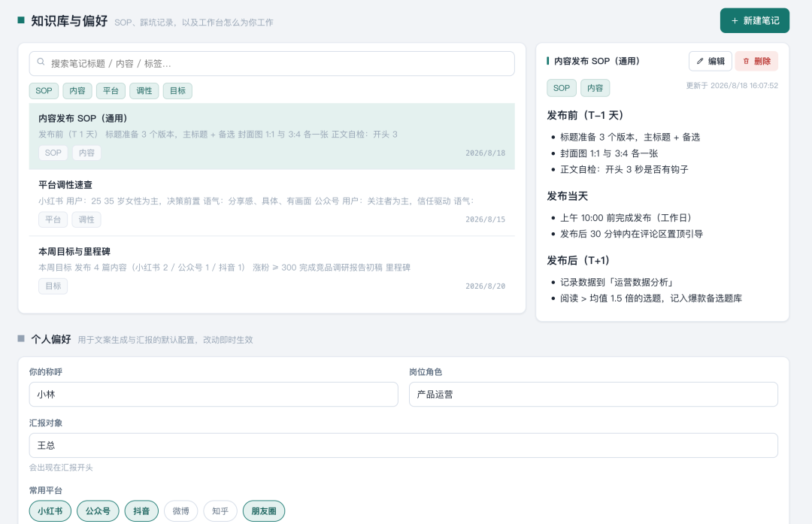Click 目标 tag under 本周目标与里程碑 row
Screen dimensions: 812x524
[53, 286]
